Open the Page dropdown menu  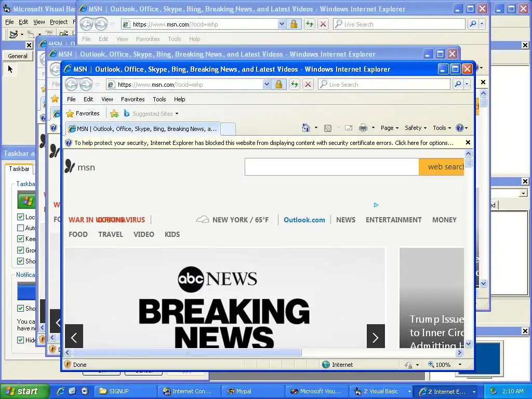coord(389,128)
